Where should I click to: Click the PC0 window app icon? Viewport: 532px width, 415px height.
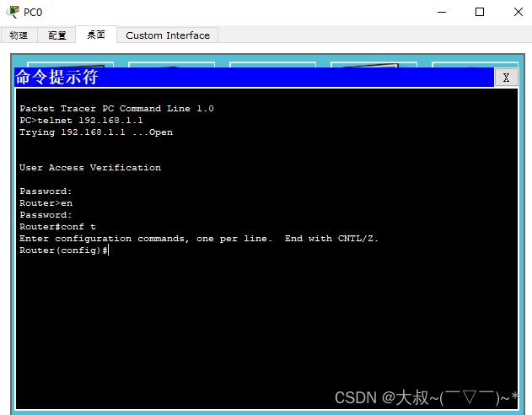(13, 12)
